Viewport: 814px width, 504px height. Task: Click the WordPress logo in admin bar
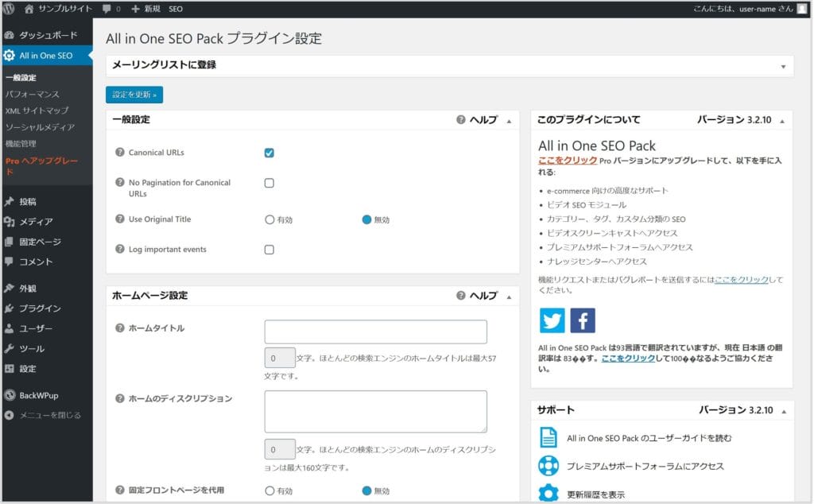click(9, 9)
